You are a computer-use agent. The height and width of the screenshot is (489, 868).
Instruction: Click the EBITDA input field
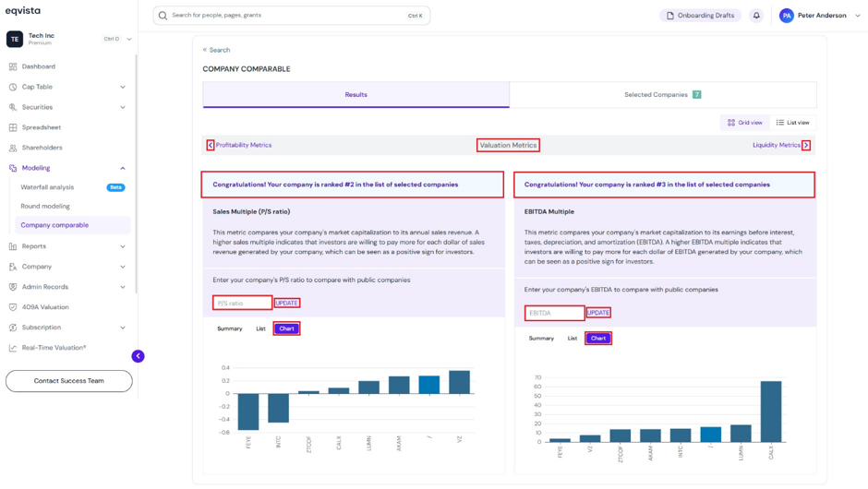click(x=554, y=313)
